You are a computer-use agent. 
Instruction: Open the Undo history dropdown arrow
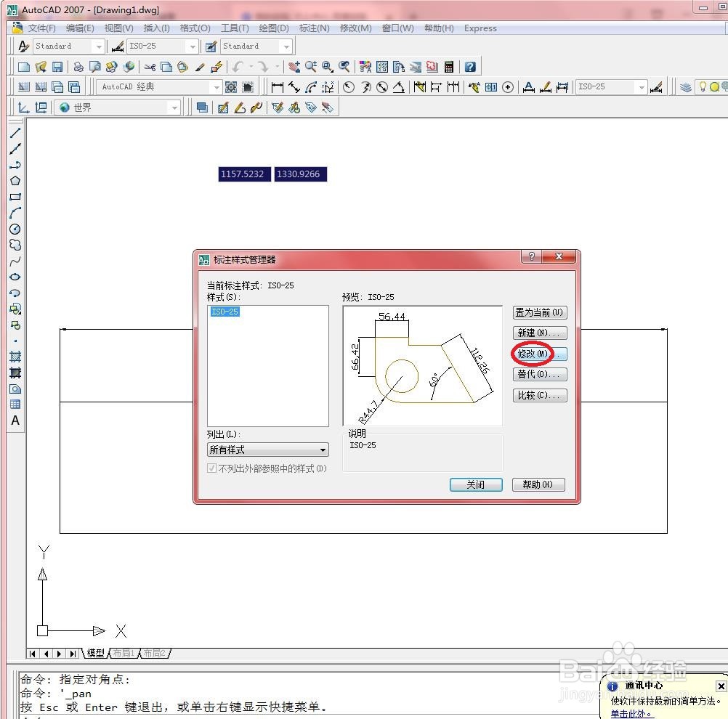point(251,67)
